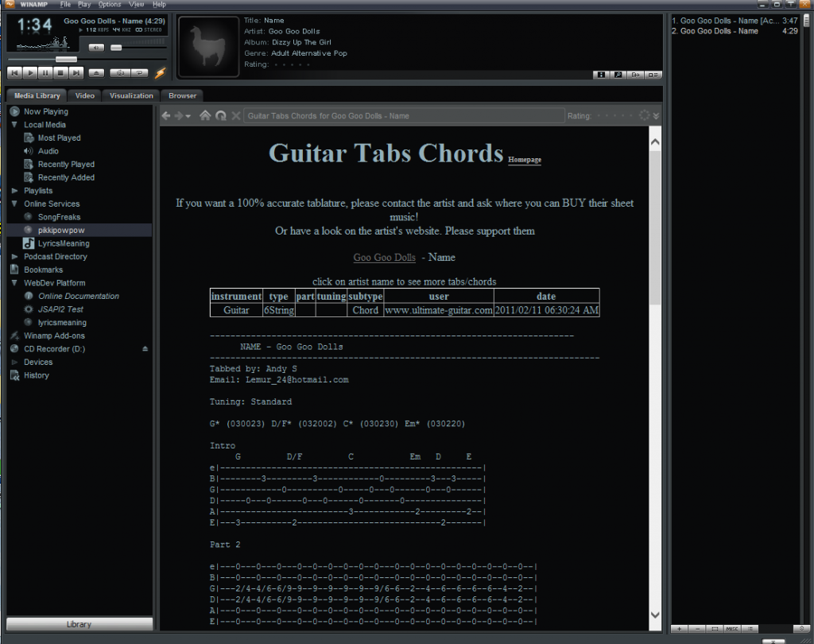Image resolution: width=814 pixels, height=644 pixels.
Task: Click the Eject open-file button
Action: click(96, 72)
